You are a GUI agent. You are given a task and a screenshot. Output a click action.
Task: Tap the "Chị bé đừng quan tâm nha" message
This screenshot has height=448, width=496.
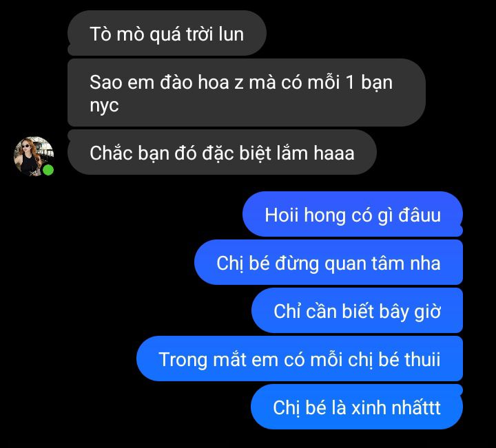coord(329,262)
